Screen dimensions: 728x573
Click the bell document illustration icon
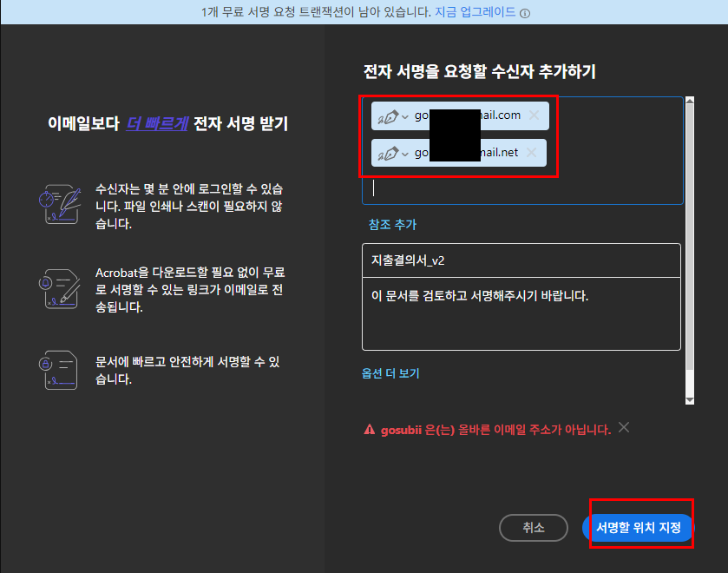point(60,289)
